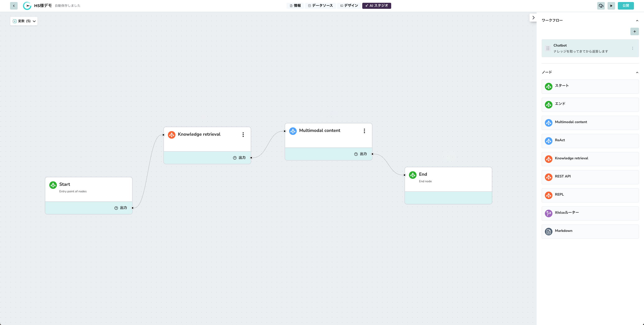The image size is (644, 325).
Task: Click the 公開 publish button
Action: point(626,6)
